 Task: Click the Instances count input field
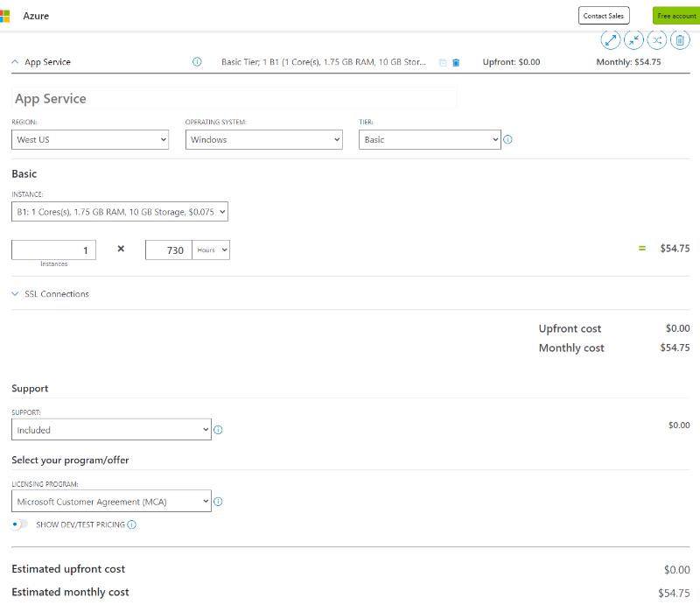coord(53,250)
